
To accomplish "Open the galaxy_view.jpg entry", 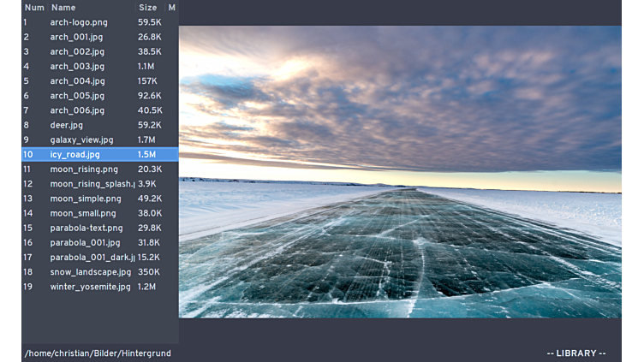I will point(81,139).
